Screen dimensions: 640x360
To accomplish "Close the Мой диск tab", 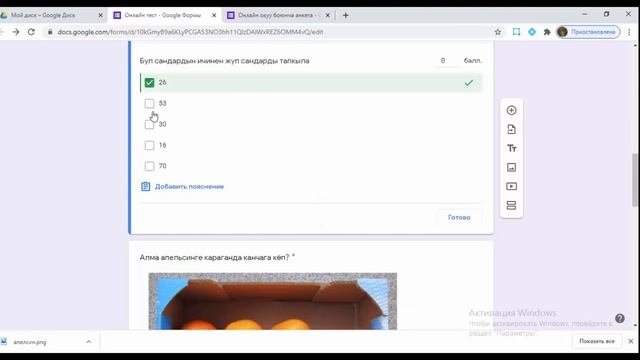I will 100,15.
